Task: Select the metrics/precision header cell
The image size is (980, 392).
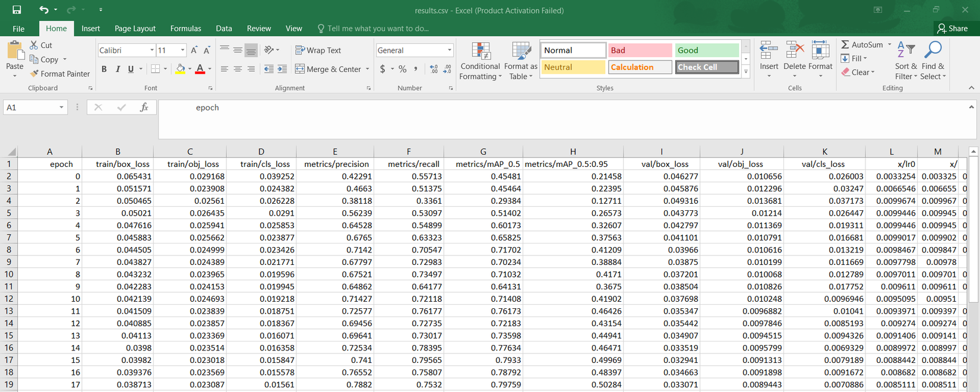Action: pos(336,164)
